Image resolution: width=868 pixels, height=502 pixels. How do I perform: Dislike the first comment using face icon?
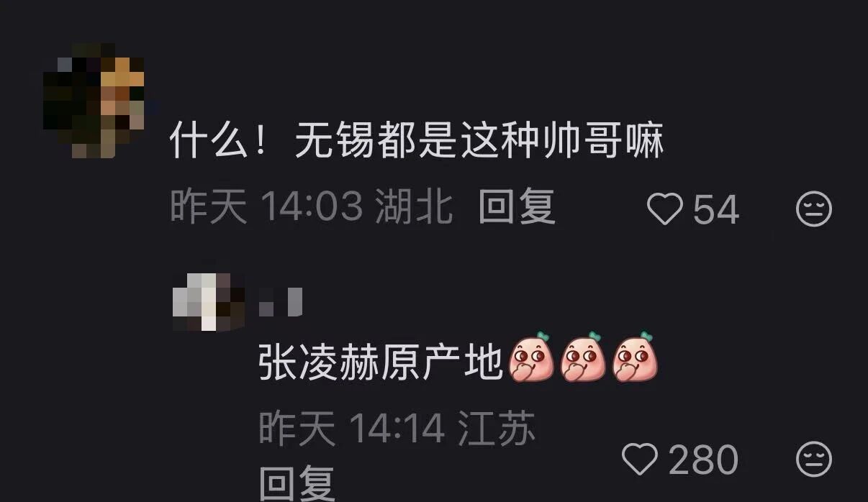(x=814, y=209)
